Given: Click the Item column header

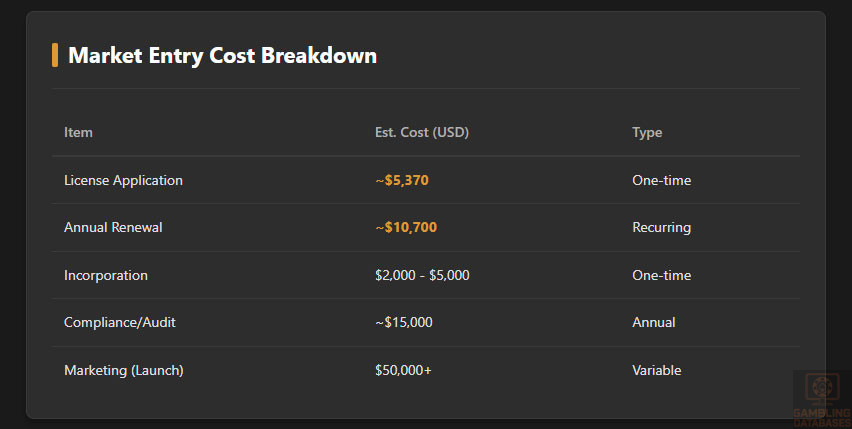Looking at the screenshot, I should [78, 133].
